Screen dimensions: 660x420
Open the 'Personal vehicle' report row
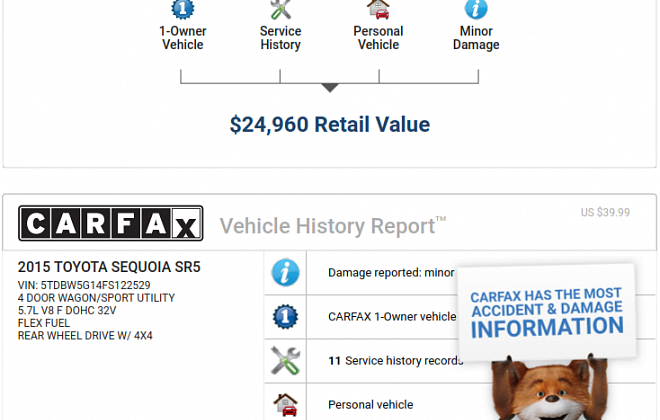coord(460,402)
